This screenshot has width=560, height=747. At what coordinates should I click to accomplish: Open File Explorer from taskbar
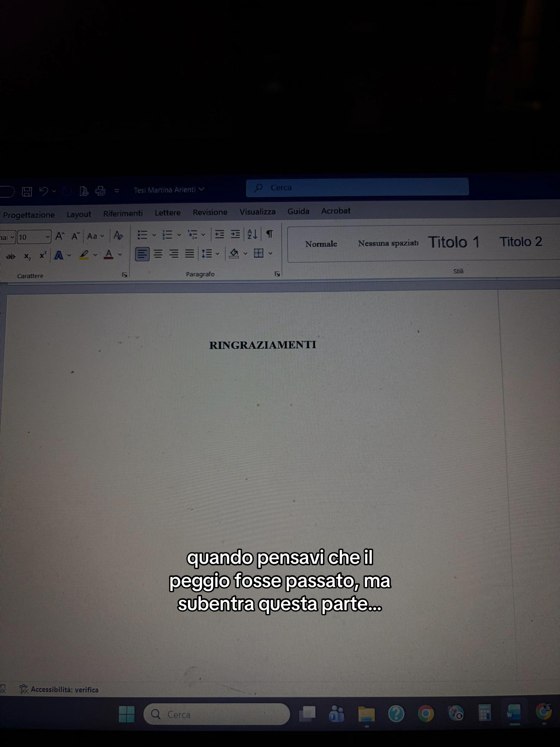click(367, 714)
